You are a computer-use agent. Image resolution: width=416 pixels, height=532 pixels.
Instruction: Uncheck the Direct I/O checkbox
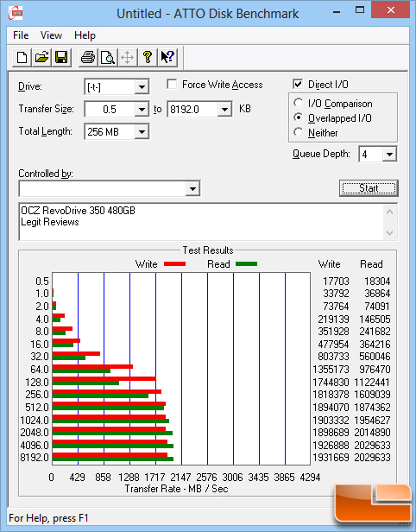click(x=298, y=84)
